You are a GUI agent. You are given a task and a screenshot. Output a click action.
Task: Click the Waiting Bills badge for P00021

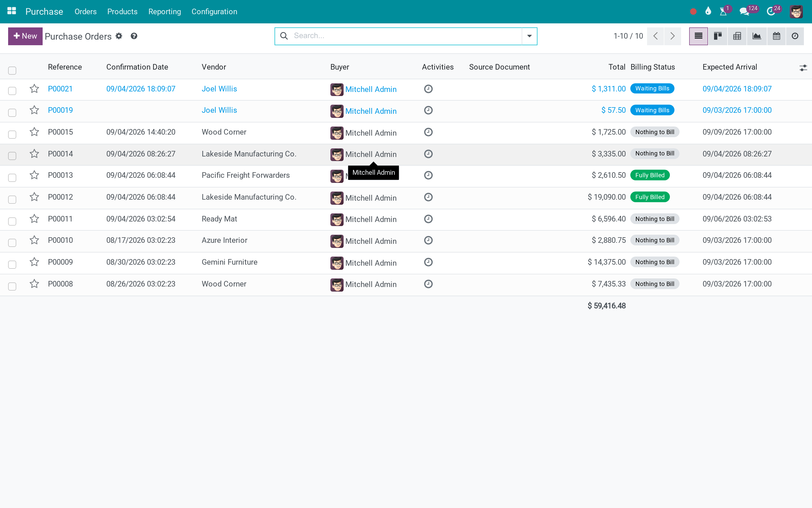tap(652, 88)
